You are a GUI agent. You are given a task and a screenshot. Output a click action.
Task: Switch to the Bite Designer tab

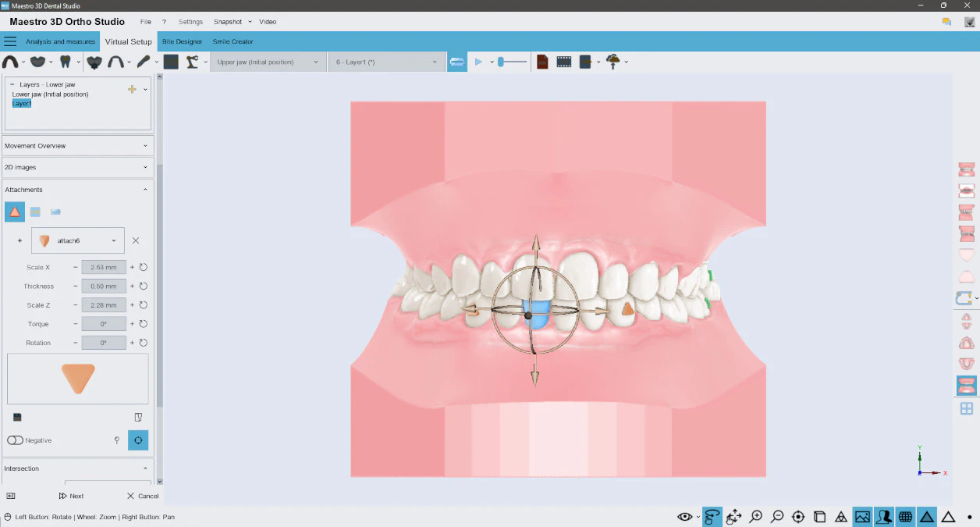(x=183, y=41)
